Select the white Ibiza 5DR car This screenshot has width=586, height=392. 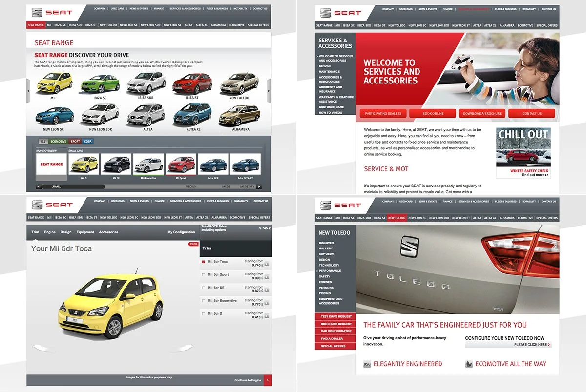[x=146, y=83]
